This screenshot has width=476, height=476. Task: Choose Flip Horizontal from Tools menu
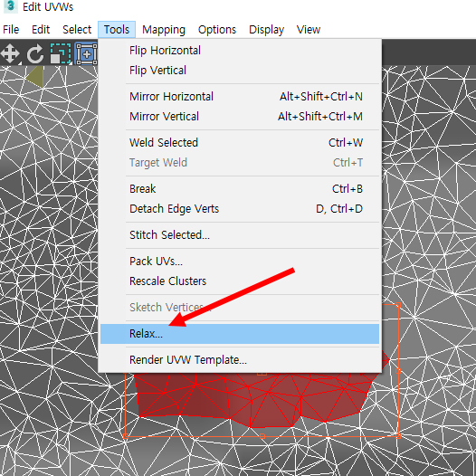click(240, 51)
